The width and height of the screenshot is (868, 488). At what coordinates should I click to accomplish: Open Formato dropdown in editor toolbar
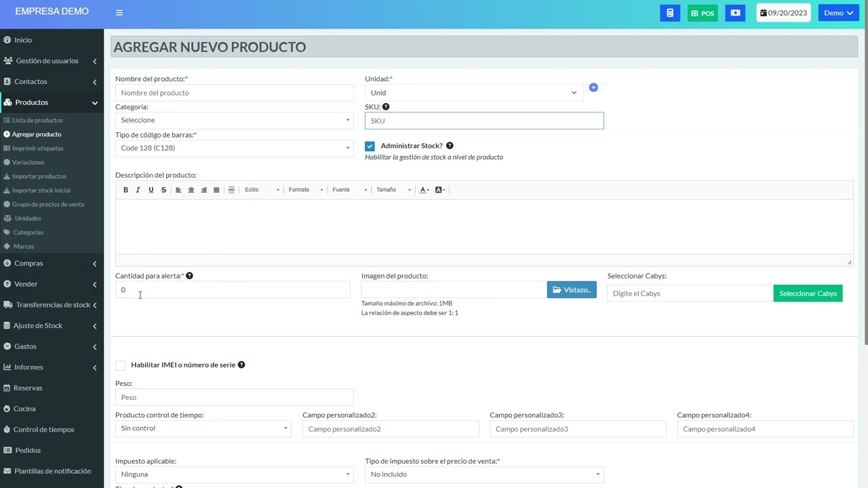tap(305, 190)
